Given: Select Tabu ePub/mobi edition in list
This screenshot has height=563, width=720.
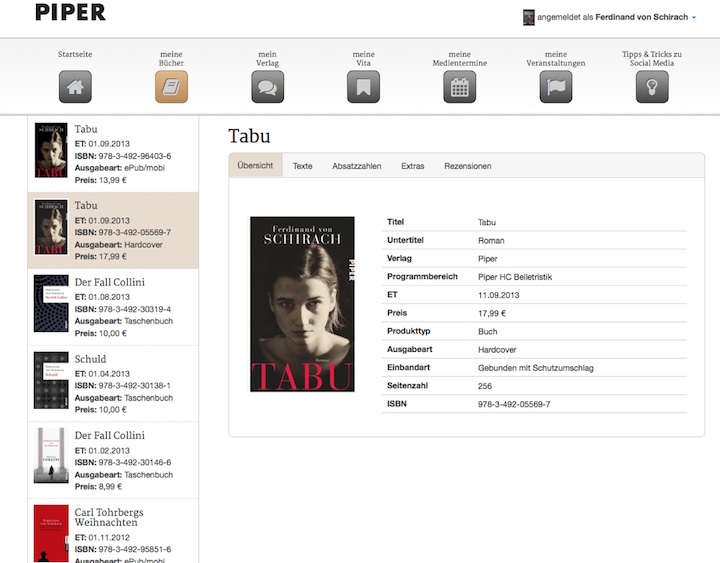Looking at the screenshot, I should pyautogui.click(x=113, y=154).
